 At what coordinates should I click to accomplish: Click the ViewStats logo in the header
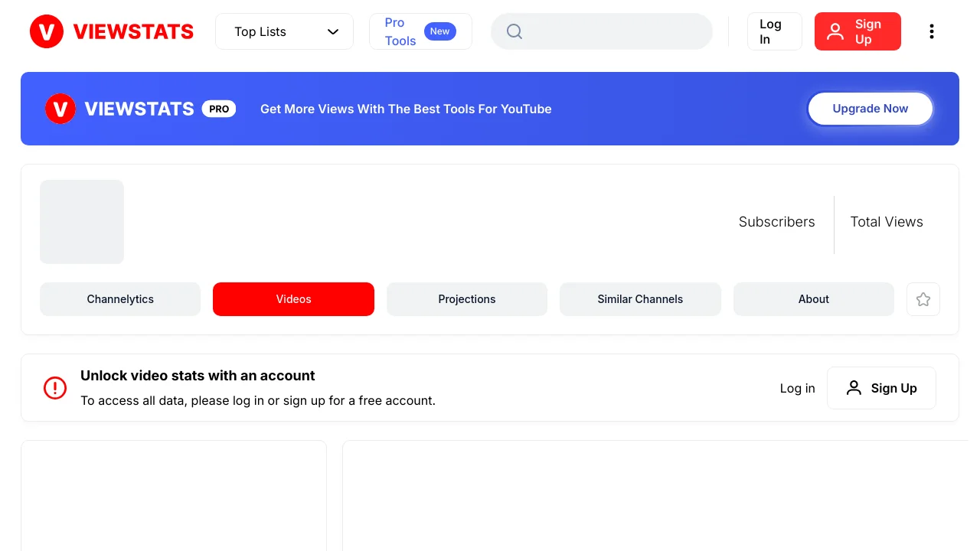coord(112,31)
